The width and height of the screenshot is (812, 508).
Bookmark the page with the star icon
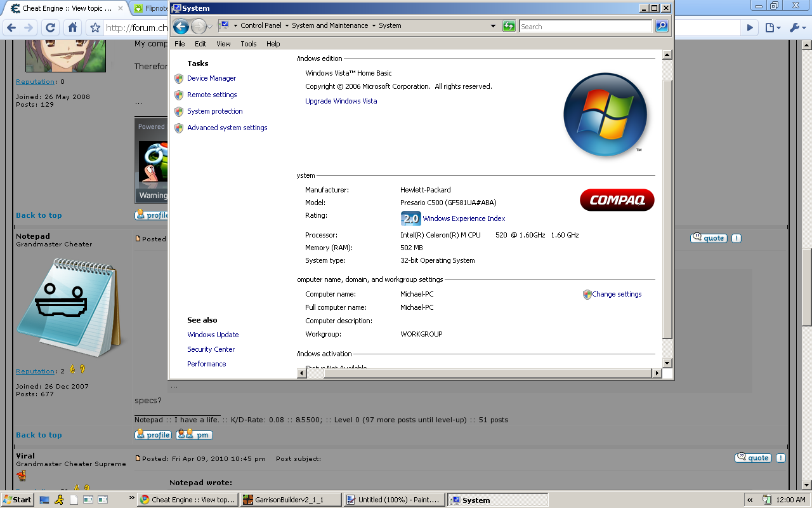pos(95,27)
